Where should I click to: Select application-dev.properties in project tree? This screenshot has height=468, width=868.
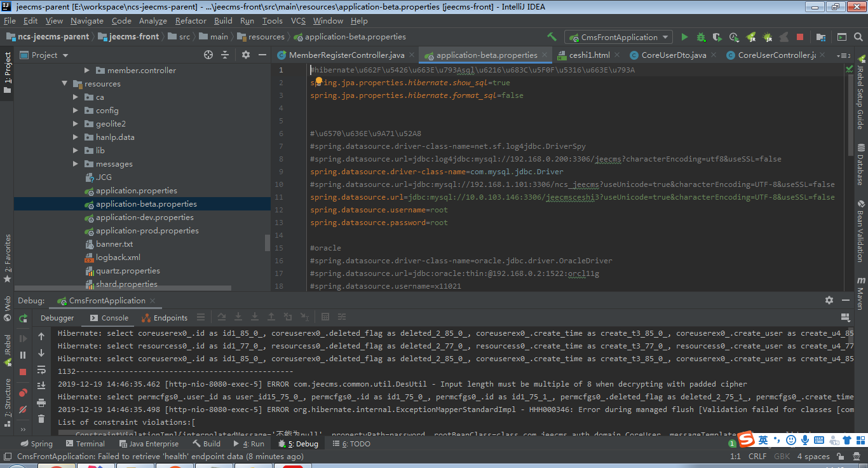pos(144,217)
